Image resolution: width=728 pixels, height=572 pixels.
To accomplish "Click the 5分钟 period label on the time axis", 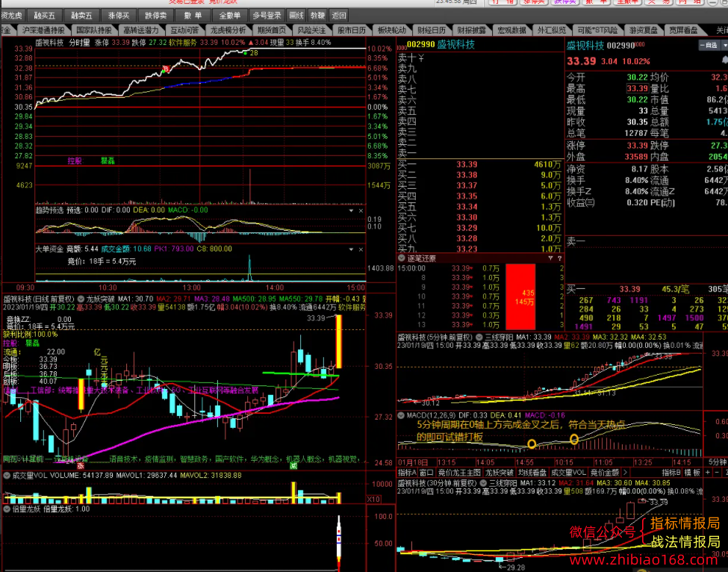I will (x=718, y=462).
